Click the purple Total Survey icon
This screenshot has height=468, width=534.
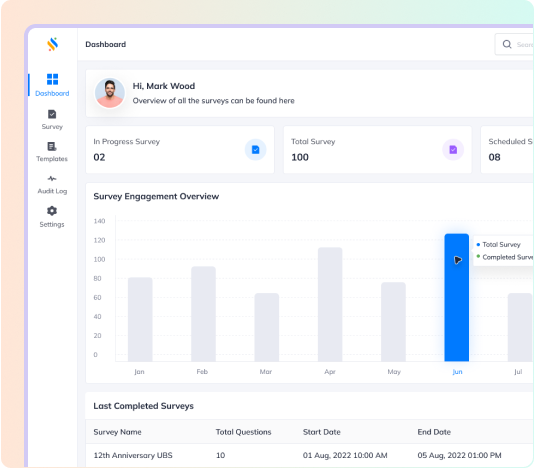point(453,150)
